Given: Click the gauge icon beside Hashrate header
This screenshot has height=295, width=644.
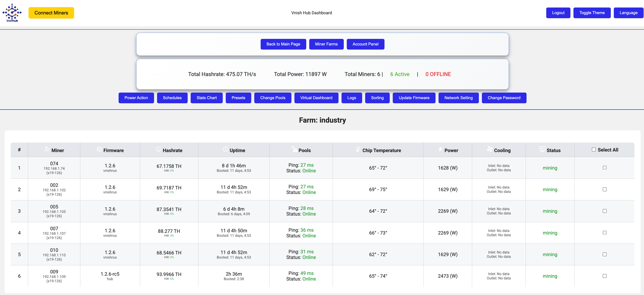Looking at the screenshot, I should click(159, 149).
